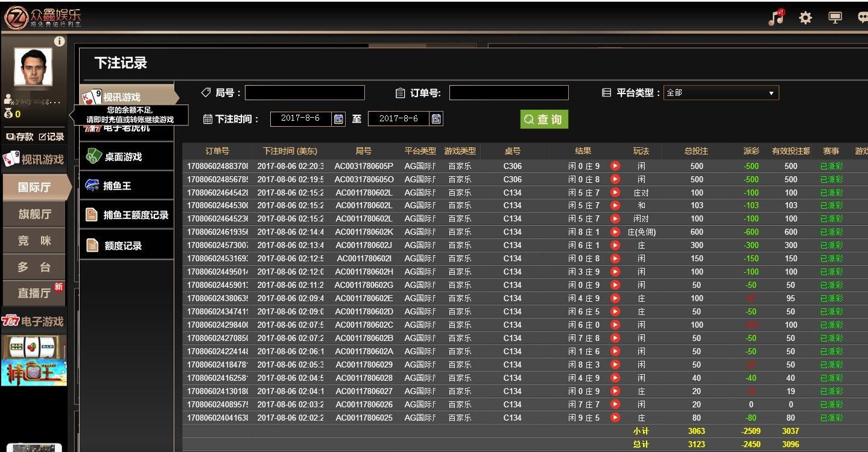
Task: Select 桌面游戏 in side menu
Action: click(123, 157)
